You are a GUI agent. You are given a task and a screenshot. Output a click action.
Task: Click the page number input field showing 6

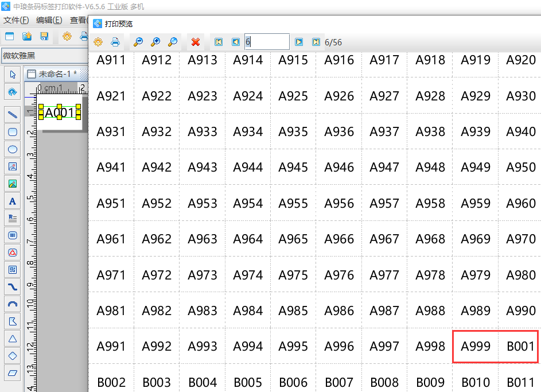(x=267, y=42)
